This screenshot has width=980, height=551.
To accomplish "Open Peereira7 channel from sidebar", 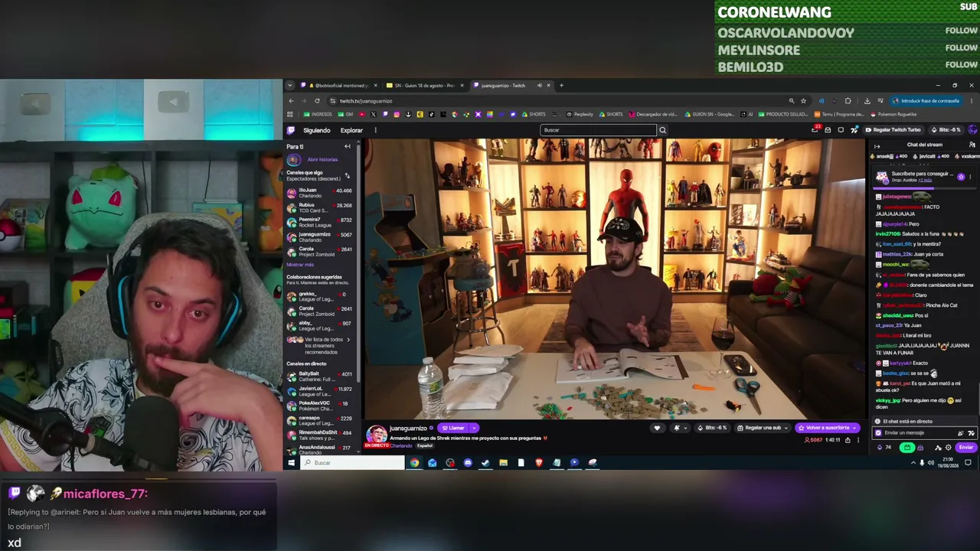I will [x=319, y=222].
